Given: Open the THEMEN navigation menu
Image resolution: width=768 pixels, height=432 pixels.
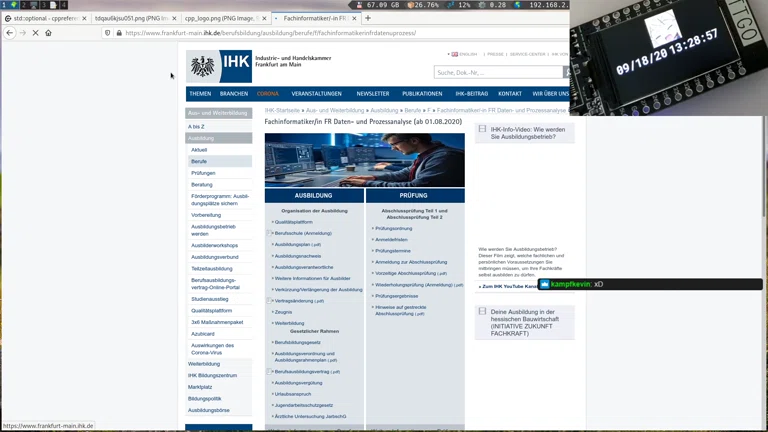Looking at the screenshot, I should click(x=200, y=94).
